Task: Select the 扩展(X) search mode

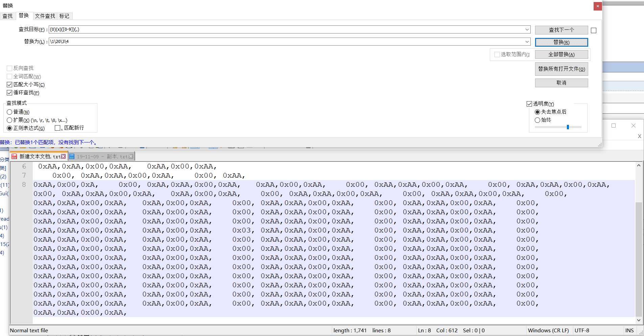Action: pyautogui.click(x=9, y=120)
